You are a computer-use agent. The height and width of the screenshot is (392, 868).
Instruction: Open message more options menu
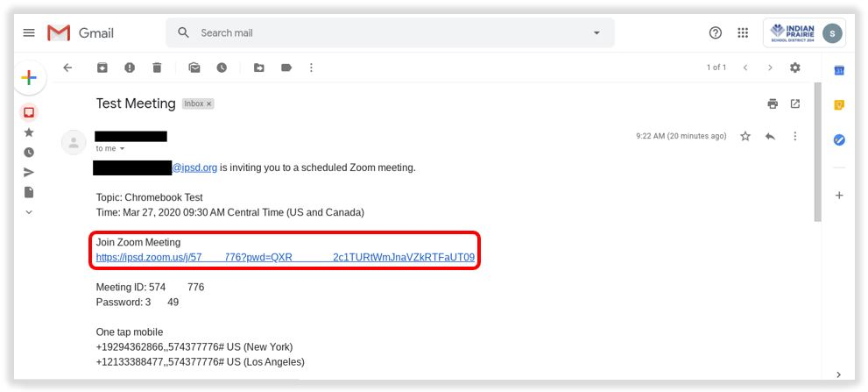tap(795, 136)
